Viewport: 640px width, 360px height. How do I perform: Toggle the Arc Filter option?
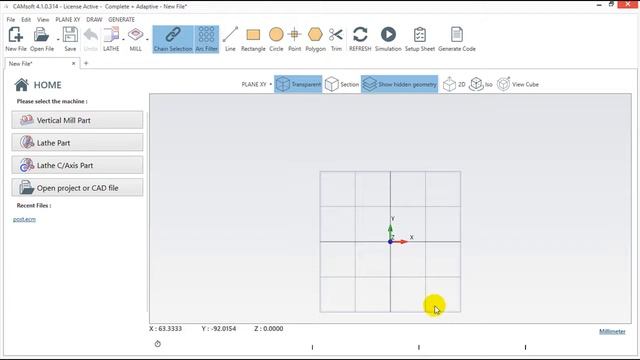point(207,39)
